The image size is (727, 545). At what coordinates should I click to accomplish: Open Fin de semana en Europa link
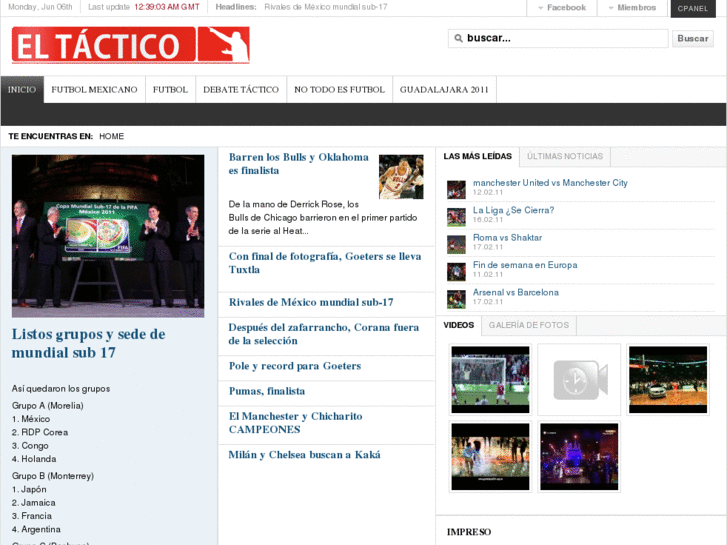tap(525, 265)
